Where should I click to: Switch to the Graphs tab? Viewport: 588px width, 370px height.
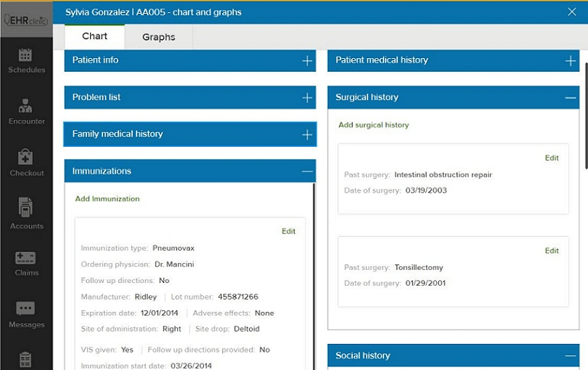(159, 37)
